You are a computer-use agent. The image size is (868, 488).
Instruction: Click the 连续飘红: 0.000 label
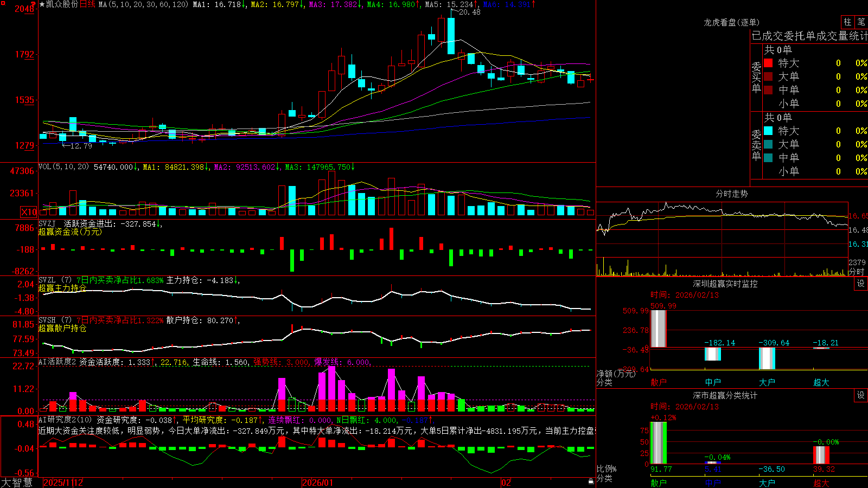(301, 420)
